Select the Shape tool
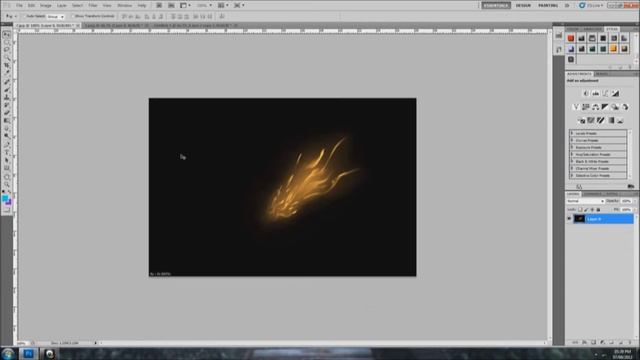Image resolution: width=640 pixels, height=360 pixels. pos(7,168)
